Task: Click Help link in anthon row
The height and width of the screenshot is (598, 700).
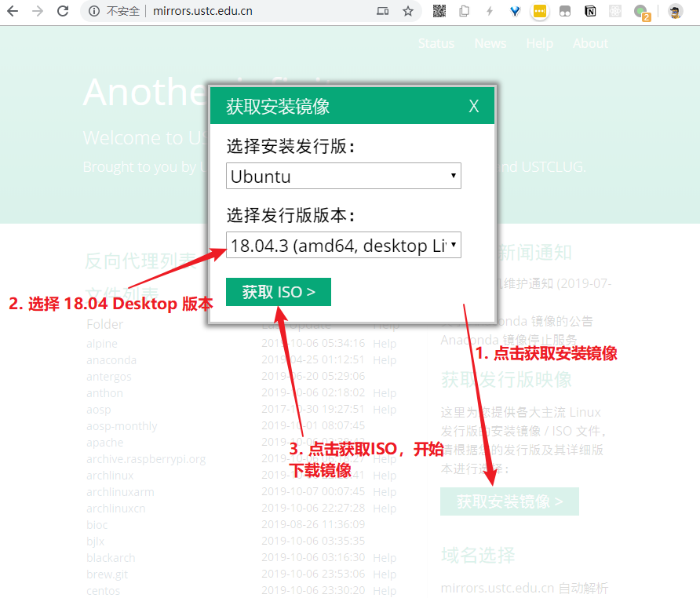Action: pyautogui.click(x=385, y=393)
